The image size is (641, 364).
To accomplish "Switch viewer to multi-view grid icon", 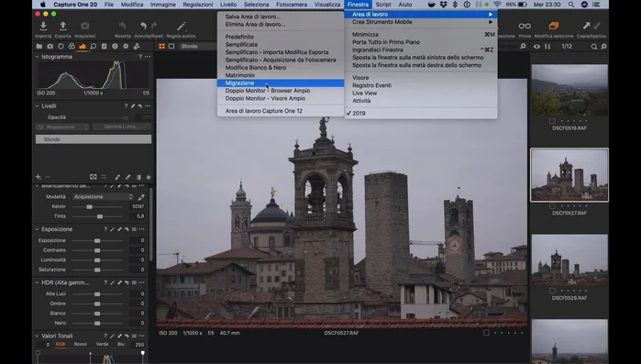I will 162,46.
